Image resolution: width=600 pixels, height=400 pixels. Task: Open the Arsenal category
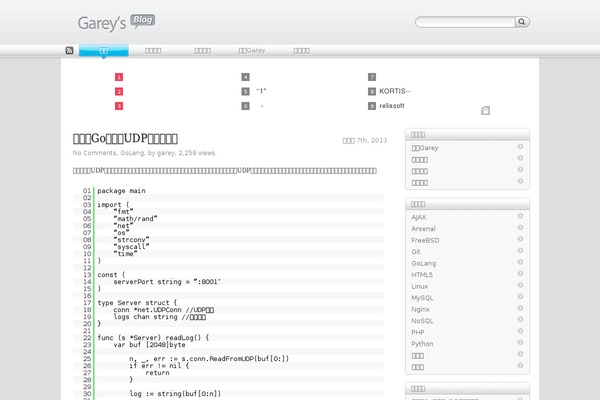point(423,229)
